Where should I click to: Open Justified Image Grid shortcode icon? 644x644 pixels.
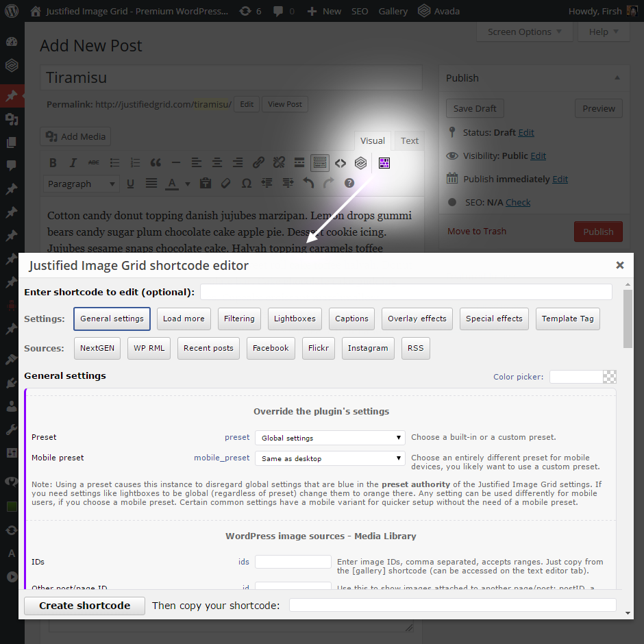(384, 163)
